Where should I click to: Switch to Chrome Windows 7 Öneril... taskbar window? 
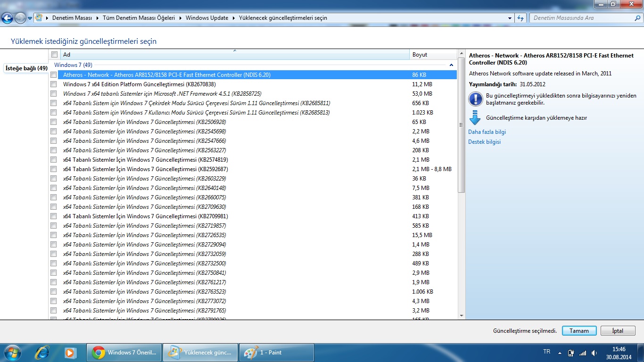click(124, 353)
